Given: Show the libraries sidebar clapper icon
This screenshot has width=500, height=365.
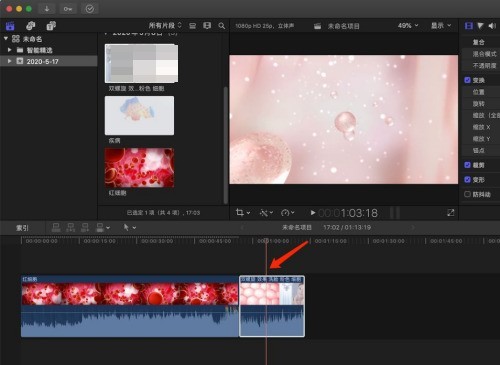Looking at the screenshot, I should (x=10, y=26).
